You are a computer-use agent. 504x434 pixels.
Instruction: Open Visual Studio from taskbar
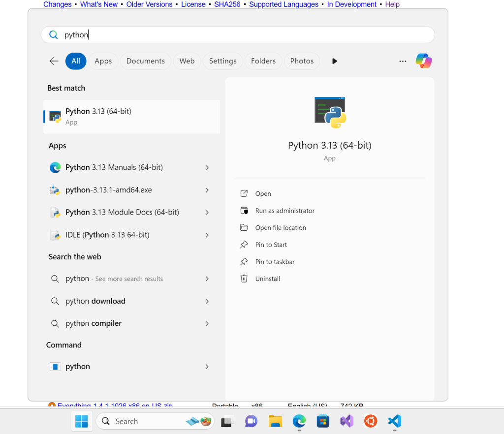click(347, 421)
